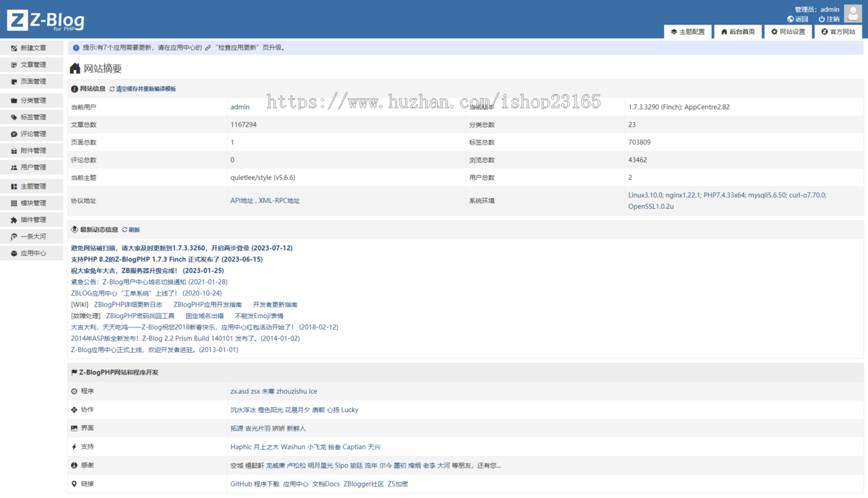Click the 清空缓存并重新编译模板 link

[146, 89]
